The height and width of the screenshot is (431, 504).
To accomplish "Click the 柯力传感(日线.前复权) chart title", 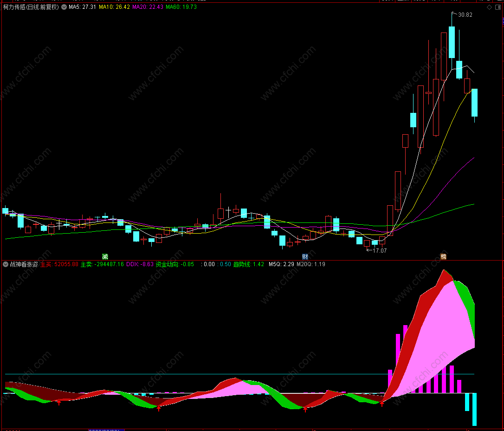I will [31, 7].
